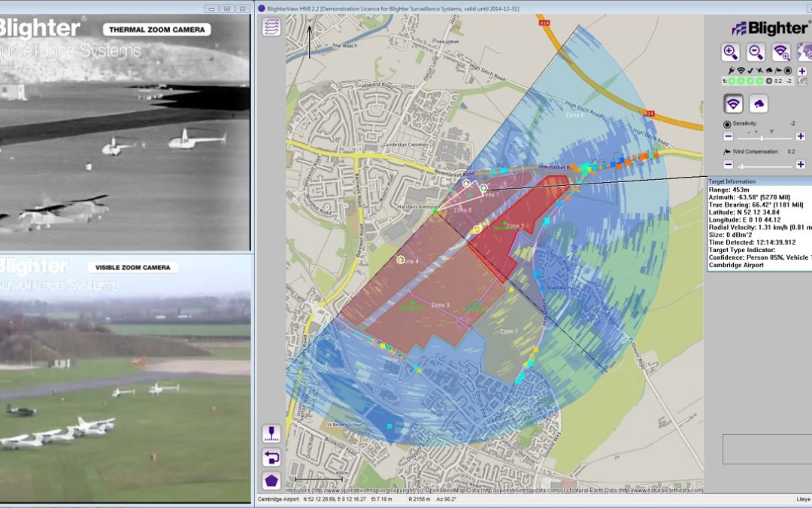This screenshot has width=812, height=508.
Task: Click the Latitude N 52 12 34.84 line
Action: [x=744, y=212]
